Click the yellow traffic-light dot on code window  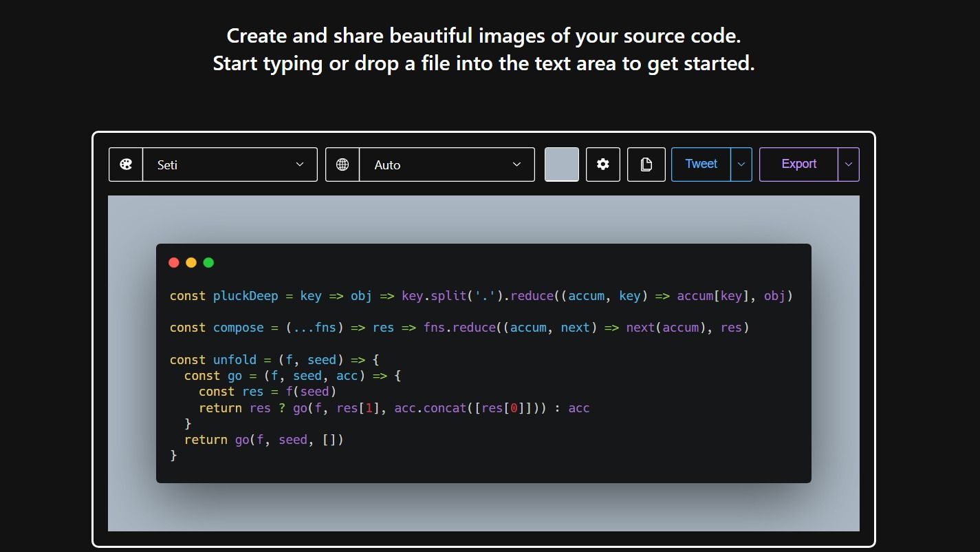(x=190, y=262)
